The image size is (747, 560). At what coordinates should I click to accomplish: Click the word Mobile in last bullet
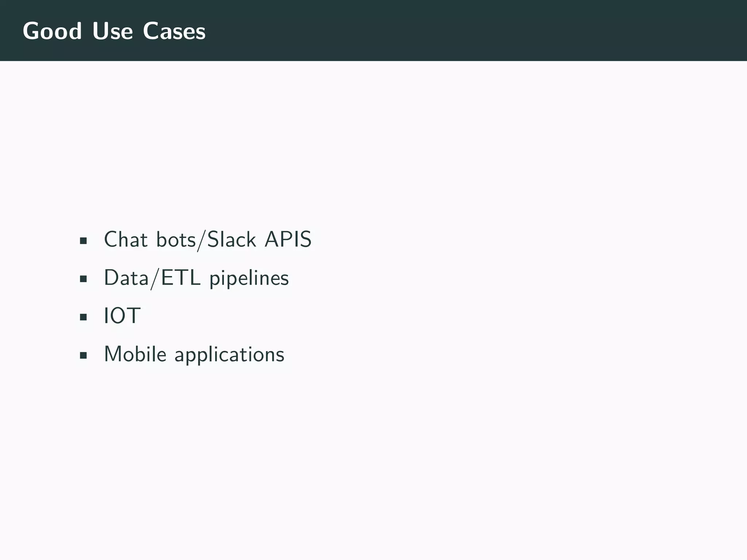click(135, 354)
